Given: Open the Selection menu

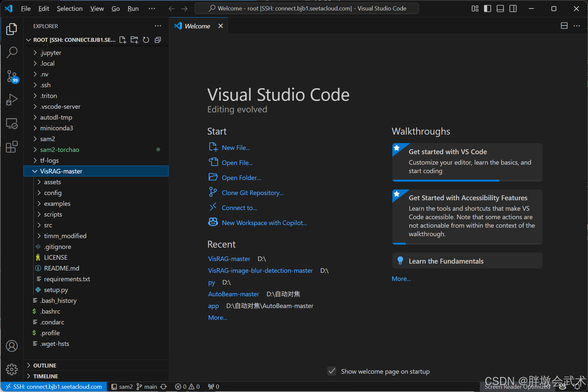Looking at the screenshot, I should (70, 8).
